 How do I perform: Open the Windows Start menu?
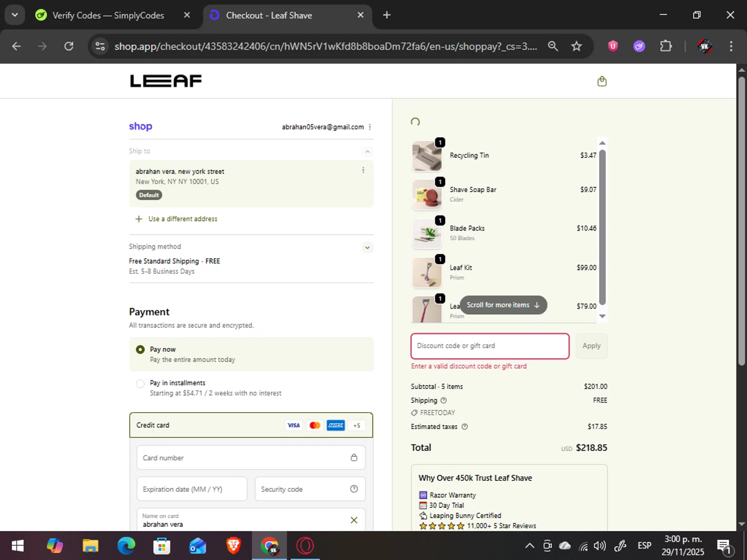tap(17, 546)
